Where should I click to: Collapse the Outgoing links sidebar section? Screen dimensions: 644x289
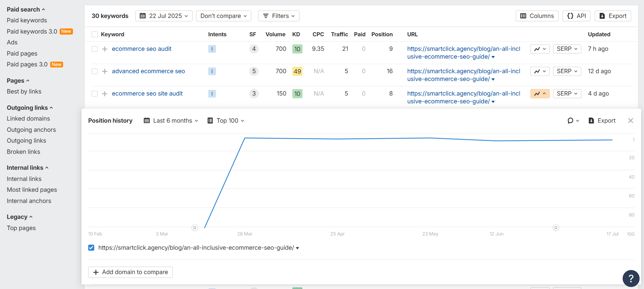click(30, 108)
